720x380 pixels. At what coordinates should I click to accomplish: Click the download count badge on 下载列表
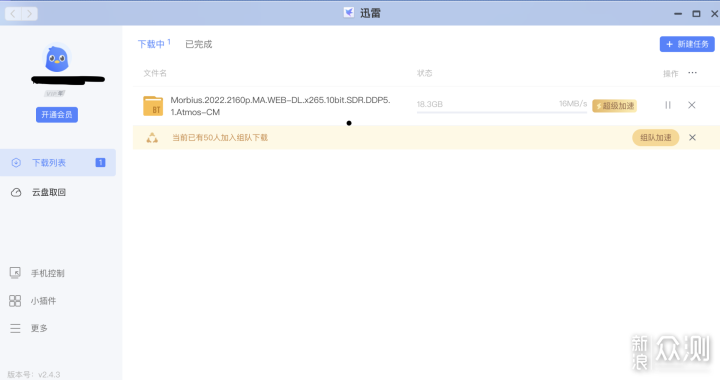100,162
